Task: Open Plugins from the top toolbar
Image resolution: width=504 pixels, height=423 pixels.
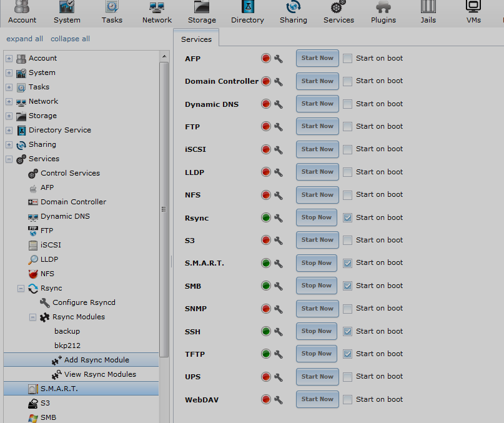Action: [383, 12]
